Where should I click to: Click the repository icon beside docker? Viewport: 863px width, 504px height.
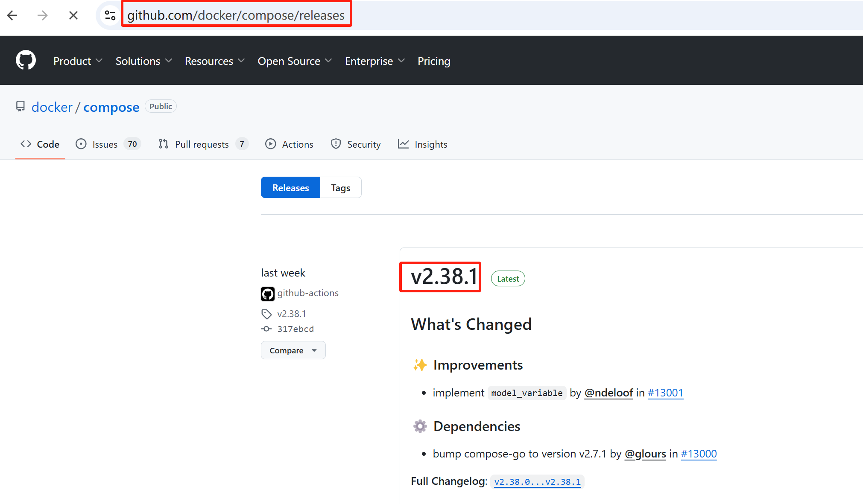click(20, 106)
